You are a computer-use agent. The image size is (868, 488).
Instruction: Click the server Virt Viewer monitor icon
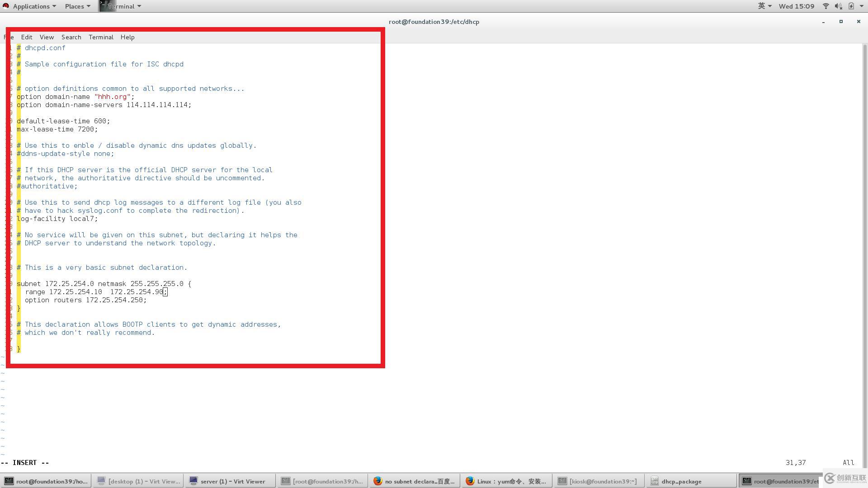193,481
